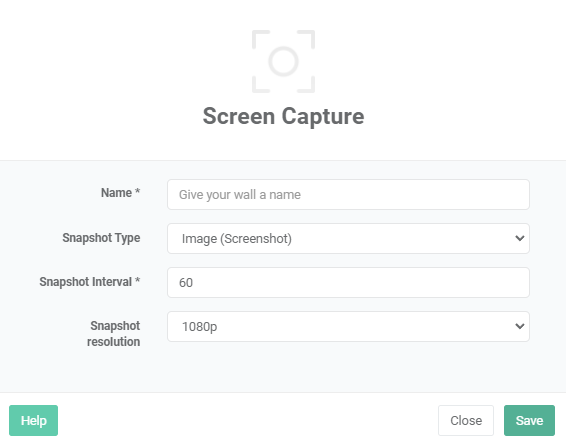
Task: Click the 'Give your wall a name' placeholder
Action: [240, 195]
